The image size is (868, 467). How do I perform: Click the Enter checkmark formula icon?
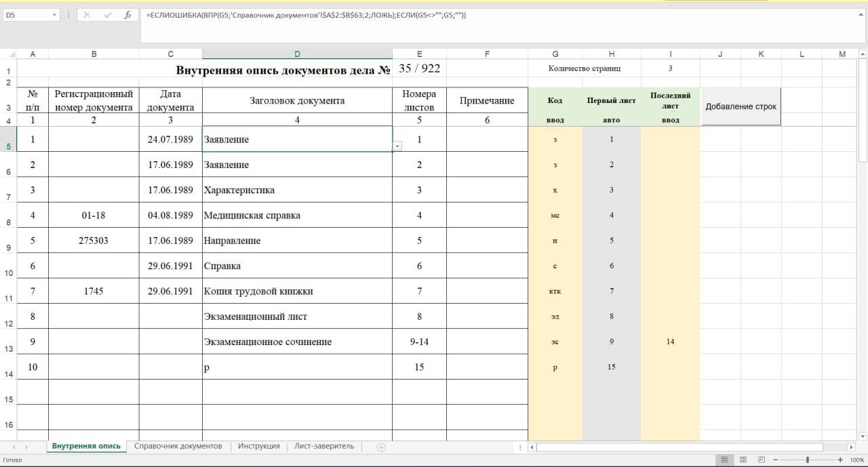click(x=107, y=15)
